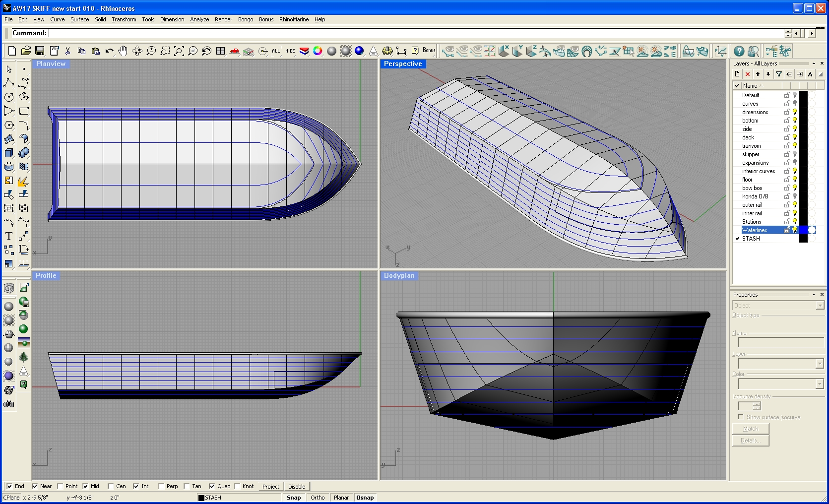Lock the Stations layer padlock
The height and width of the screenshot is (504, 829).
click(x=787, y=221)
